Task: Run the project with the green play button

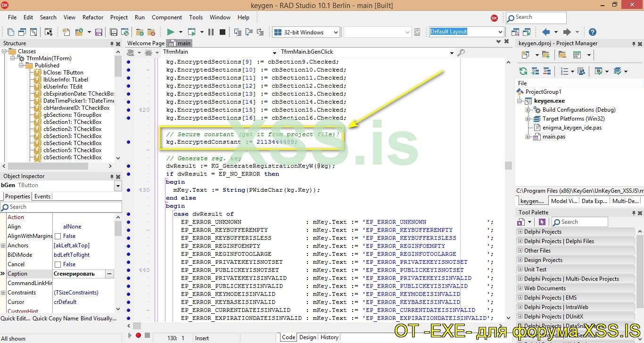Action: point(171,32)
